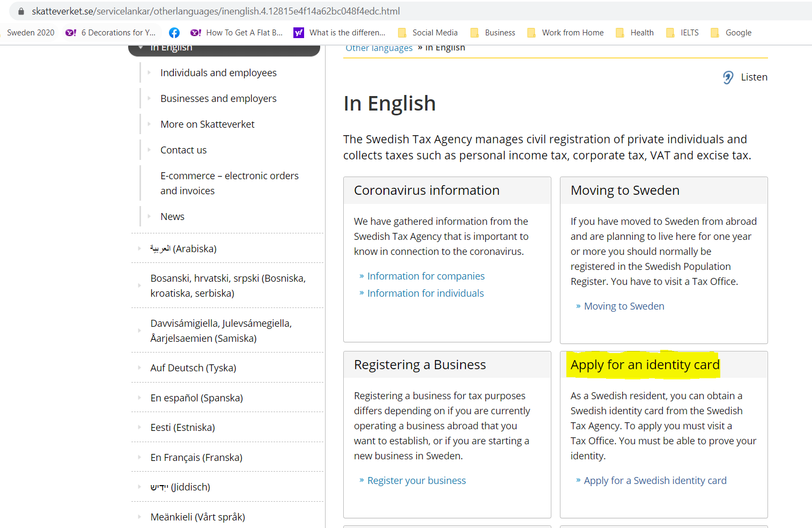Expand the Individuals and employees section
The image size is (812, 528).
coord(218,72)
